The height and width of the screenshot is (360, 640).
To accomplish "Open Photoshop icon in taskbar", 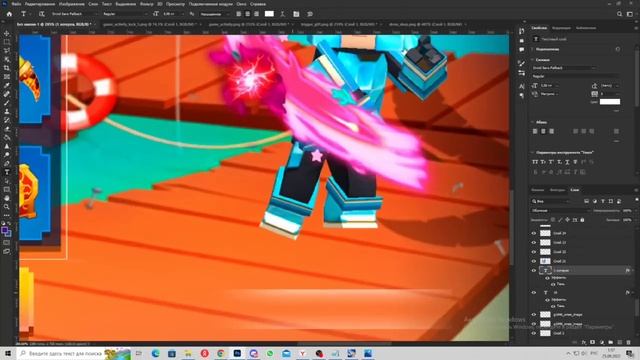I will click(x=237, y=353).
